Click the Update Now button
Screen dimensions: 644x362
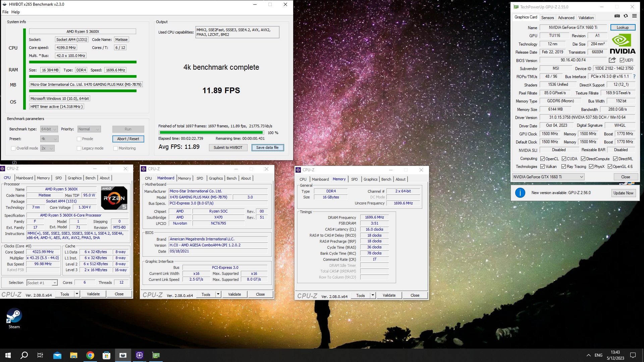pyautogui.click(x=623, y=193)
